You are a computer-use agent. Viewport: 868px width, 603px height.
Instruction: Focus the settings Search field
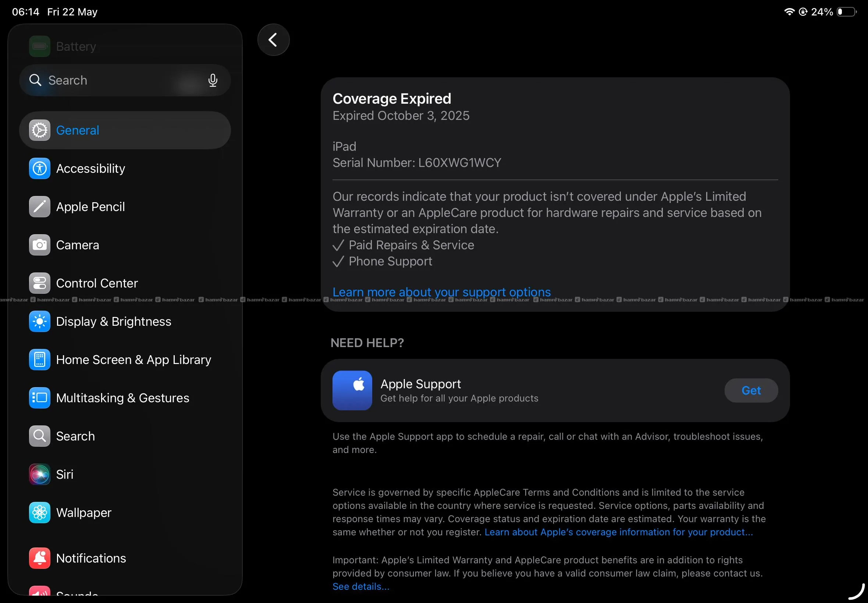[x=125, y=80]
